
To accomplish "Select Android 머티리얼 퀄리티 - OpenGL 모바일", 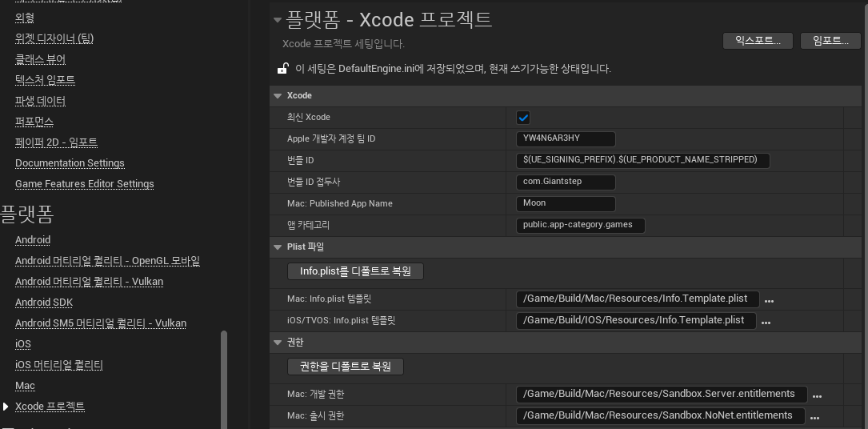I will point(107,261).
